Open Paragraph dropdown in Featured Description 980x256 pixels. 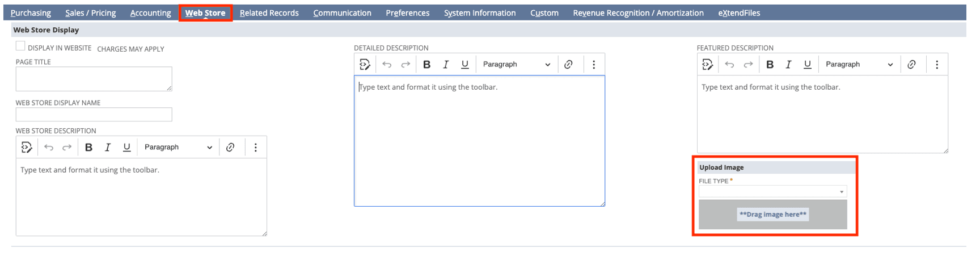click(859, 65)
